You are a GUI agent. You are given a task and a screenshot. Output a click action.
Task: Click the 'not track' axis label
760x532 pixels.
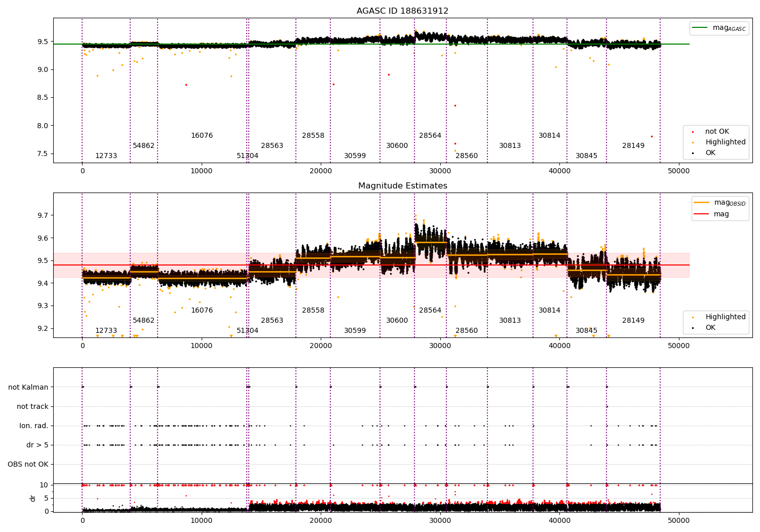pos(32,406)
